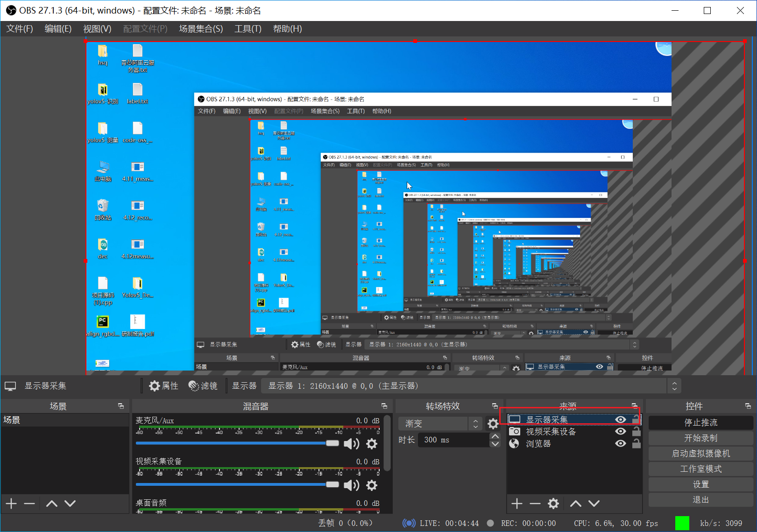Select 视频采集设备 source row
Viewport: 757px width, 532px height.
[574, 432]
